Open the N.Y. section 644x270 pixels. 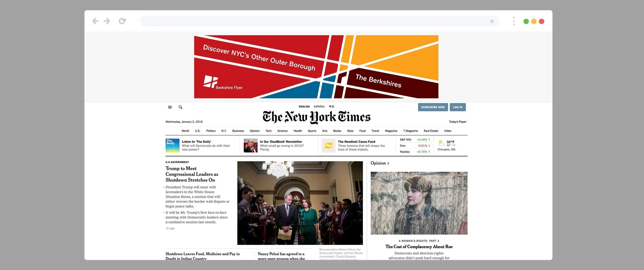coord(224,131)
